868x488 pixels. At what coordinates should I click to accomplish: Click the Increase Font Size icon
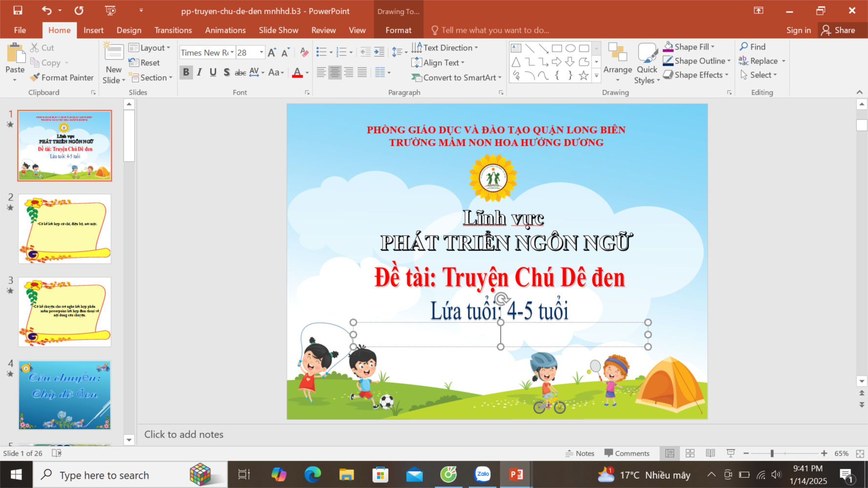coord(272,53)
